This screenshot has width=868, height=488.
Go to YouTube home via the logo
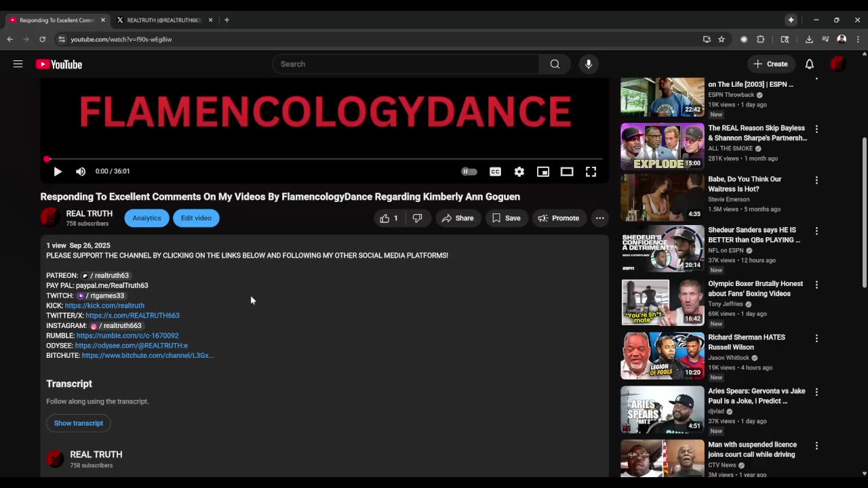pyautogui.click(x=59, y=64)
